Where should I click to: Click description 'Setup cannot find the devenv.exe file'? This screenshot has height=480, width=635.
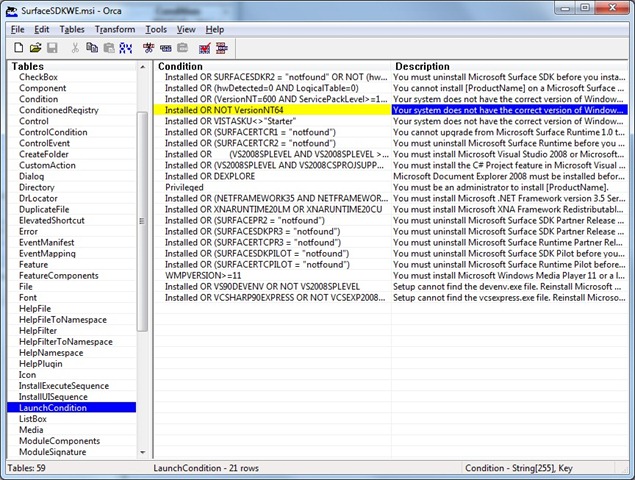pyautogui.click(x=509, y=286)
